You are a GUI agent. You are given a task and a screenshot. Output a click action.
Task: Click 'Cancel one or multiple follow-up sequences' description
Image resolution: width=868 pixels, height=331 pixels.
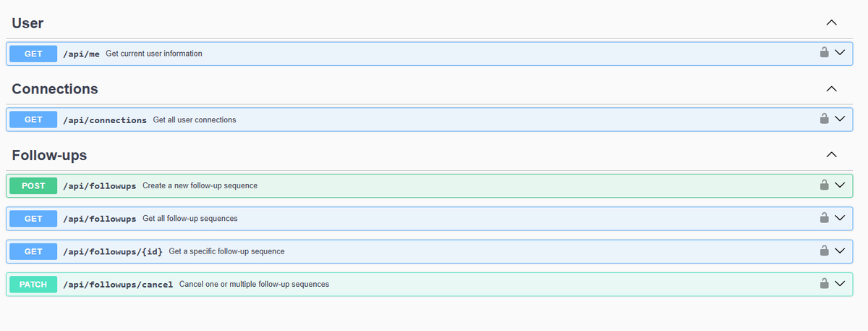(x=254, y=285)
